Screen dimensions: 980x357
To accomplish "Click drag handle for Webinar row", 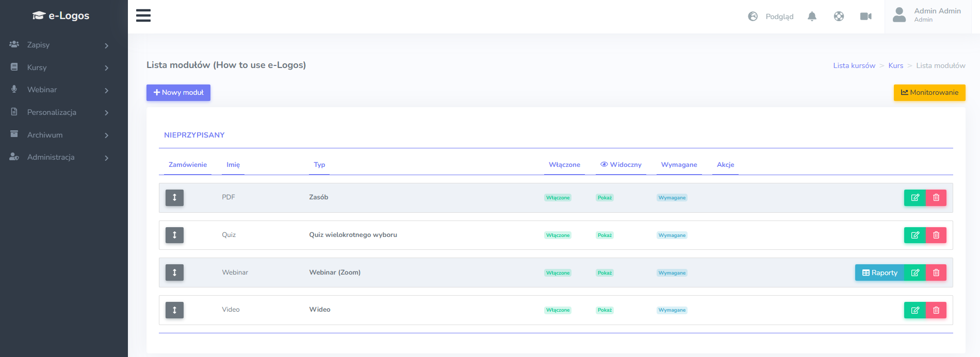I will [174, 273].
